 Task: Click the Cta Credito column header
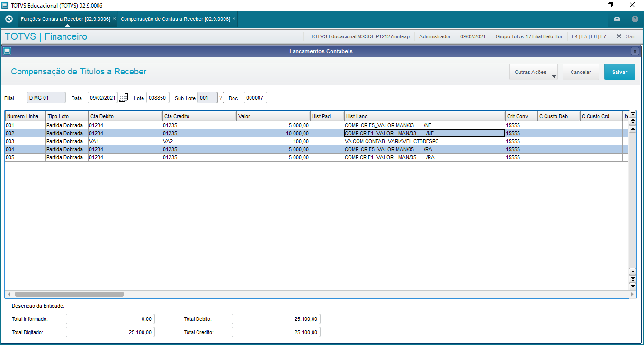(199, 116)
